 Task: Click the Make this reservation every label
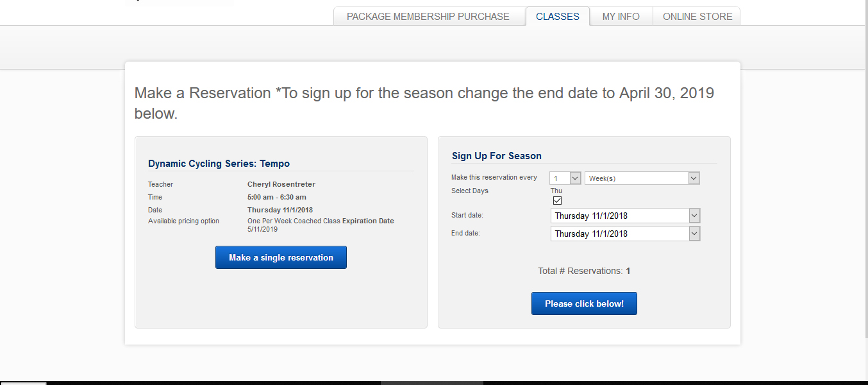pos(494,177)
